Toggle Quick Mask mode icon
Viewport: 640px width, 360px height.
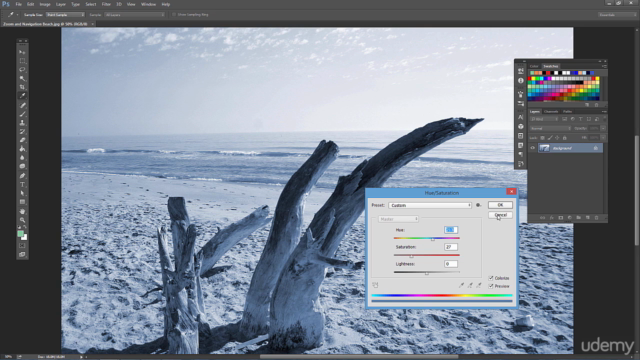tap(22, 246)
